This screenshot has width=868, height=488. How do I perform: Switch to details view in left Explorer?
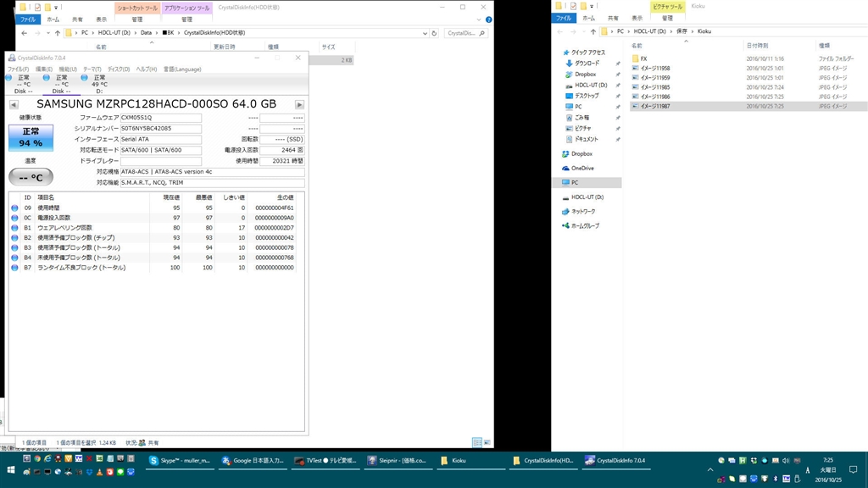point(477,442)
